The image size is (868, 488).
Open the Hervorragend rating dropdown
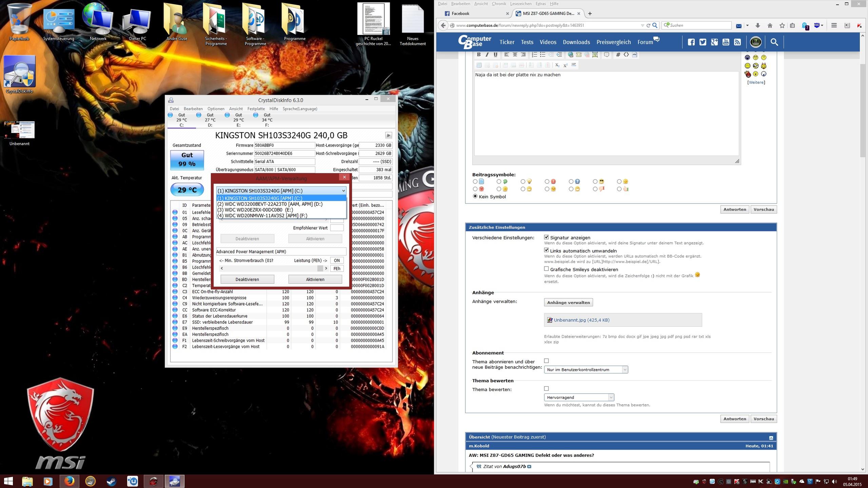coord(579,397)
